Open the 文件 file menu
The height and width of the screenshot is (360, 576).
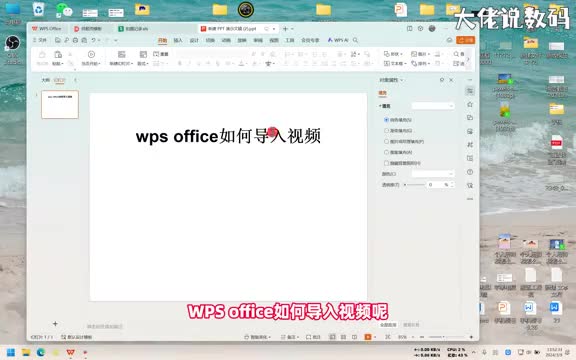[x=40, y=40]
